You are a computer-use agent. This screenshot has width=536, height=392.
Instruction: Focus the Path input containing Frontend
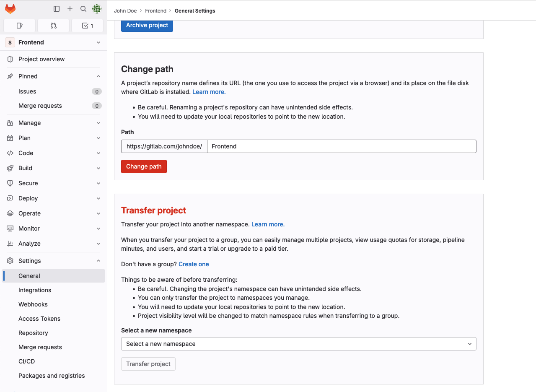coord(342,146)
